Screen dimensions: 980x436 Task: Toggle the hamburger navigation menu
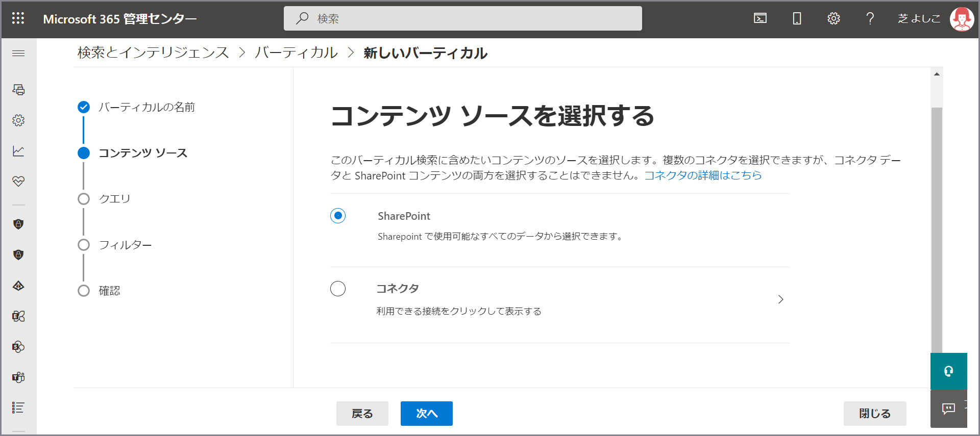point(18,53)
